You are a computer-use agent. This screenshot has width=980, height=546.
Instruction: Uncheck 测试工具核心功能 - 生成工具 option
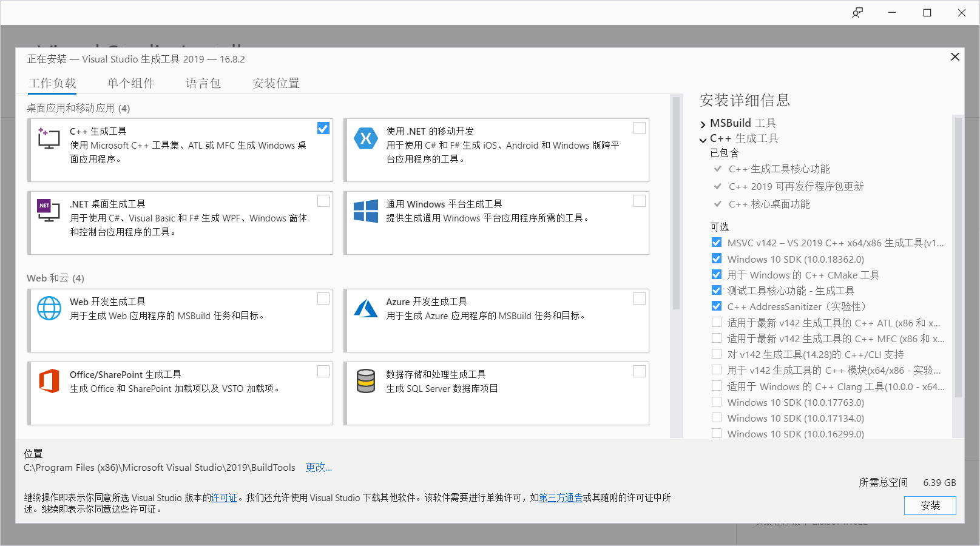click(x=717, y=290)
